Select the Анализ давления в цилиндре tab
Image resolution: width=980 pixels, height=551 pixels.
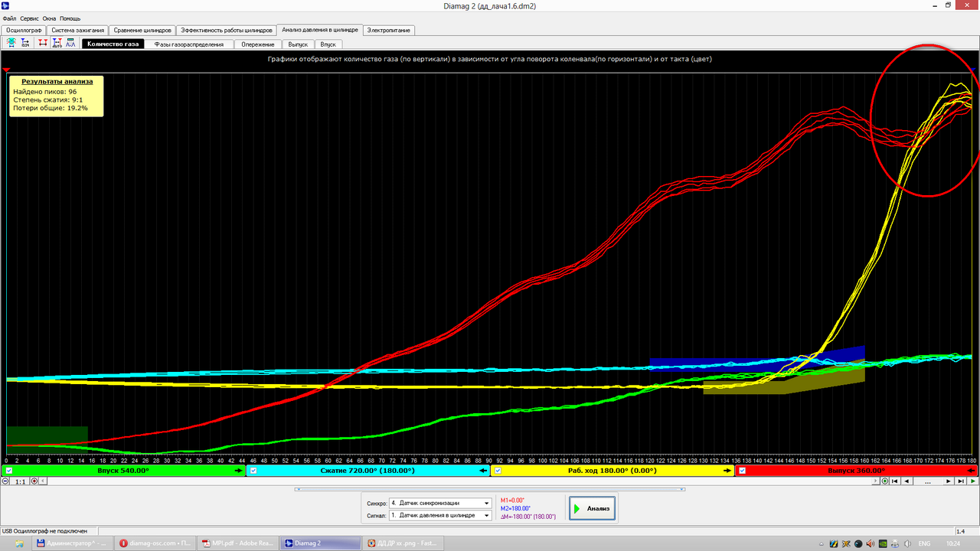tap(319, 30)
